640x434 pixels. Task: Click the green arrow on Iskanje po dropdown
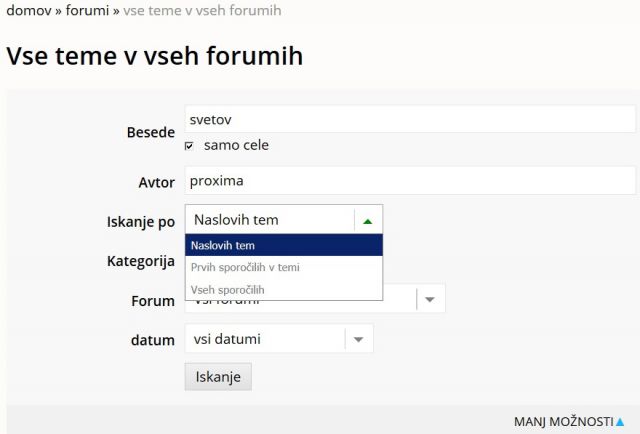click(x=368, y=220)
